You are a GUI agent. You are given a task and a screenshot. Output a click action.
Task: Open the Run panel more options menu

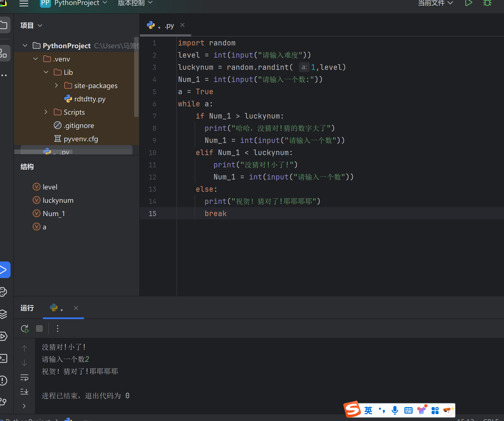58,329
